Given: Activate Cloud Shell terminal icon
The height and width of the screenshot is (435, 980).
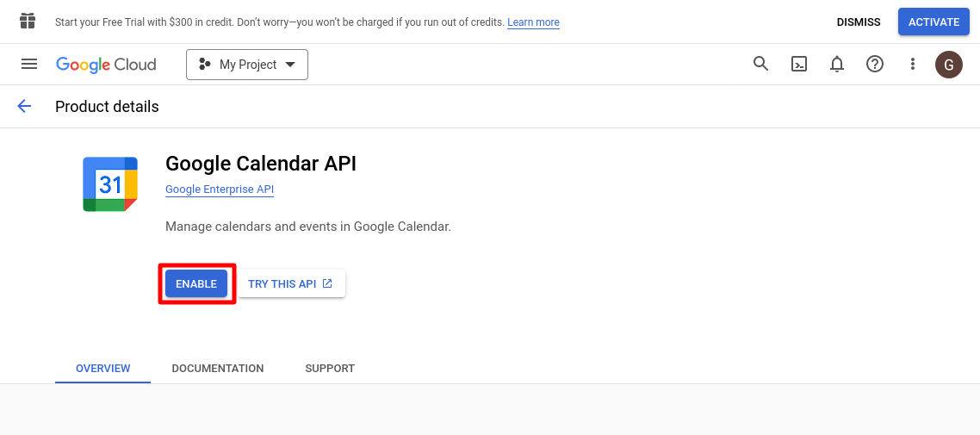Looking at the screenshot, I should 799,64.
